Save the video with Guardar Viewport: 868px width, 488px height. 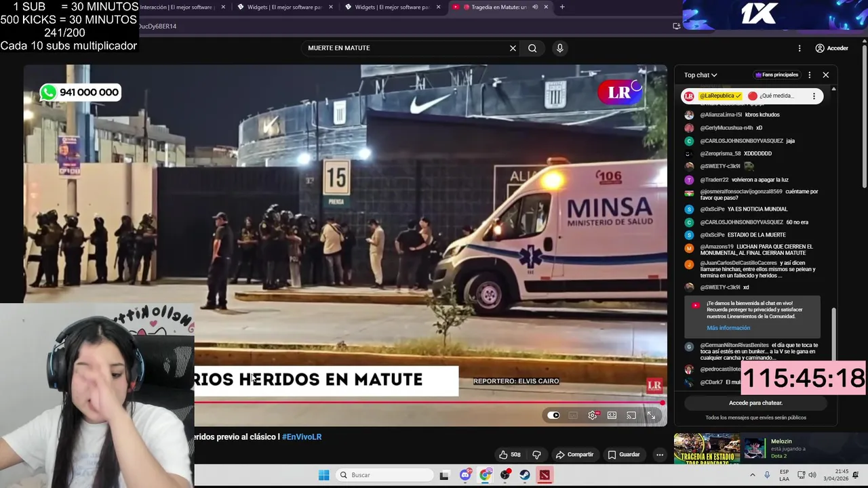pos(624,455)
